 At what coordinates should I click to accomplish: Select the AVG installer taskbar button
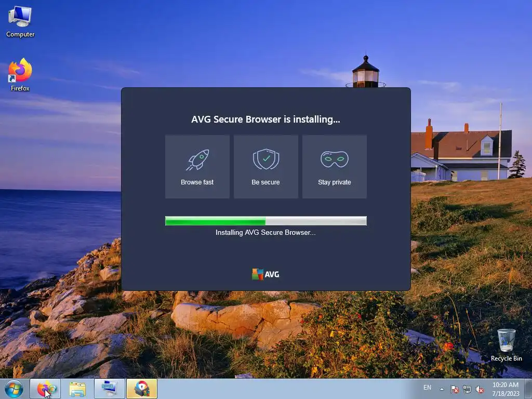[x=142, y=389]
